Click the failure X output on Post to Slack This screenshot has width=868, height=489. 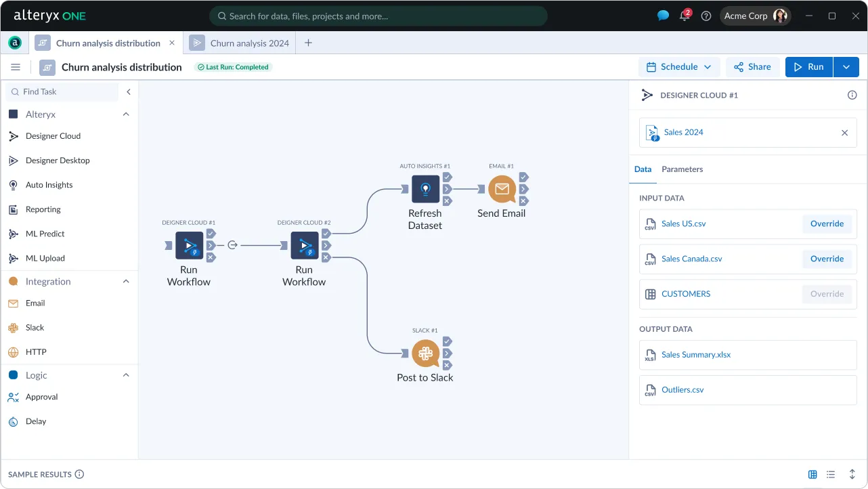(448, 366)
